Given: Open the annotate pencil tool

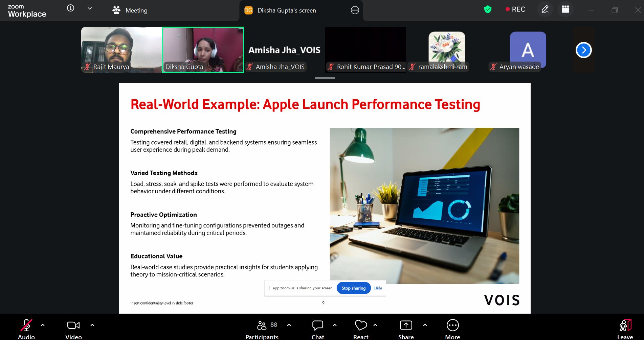Looking at the screenshot, I should pos(545,9).
